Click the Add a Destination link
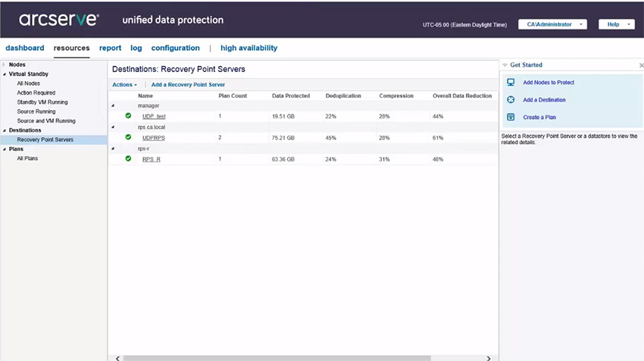This screenshot has width=644, height=361. 544,99
